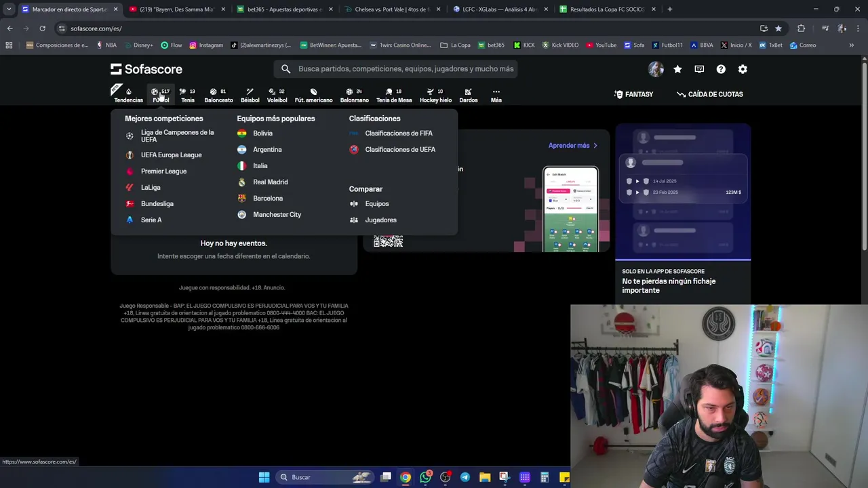This screenshot has width=868, height=488.
Task: Open Calculator from the taskbar
Action: (x=544, y=477)
